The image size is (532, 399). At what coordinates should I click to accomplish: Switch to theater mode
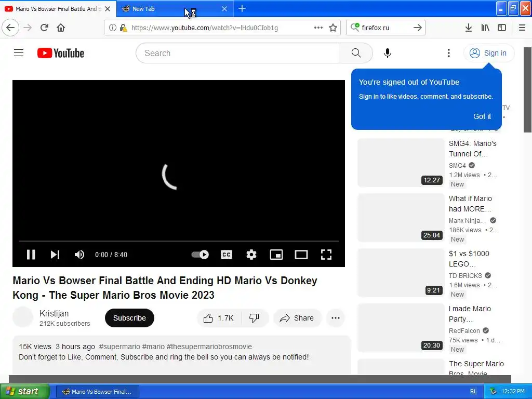coord(301,255)
